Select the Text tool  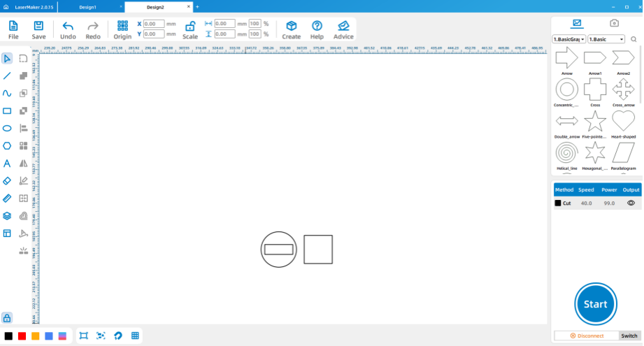(7, 164)
